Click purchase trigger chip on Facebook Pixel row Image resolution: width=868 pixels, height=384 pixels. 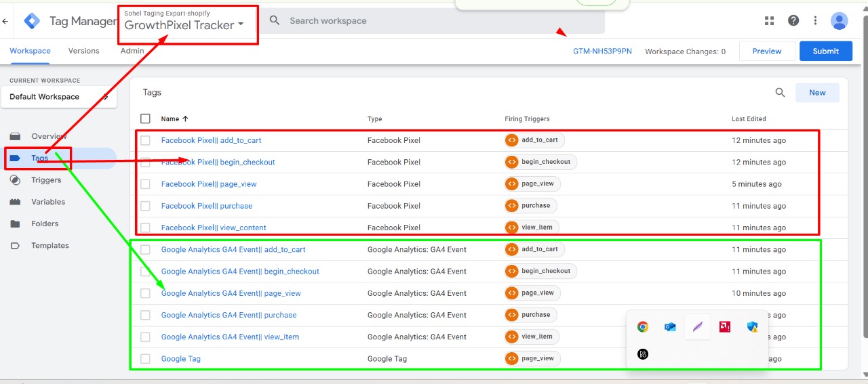point(531,205)
